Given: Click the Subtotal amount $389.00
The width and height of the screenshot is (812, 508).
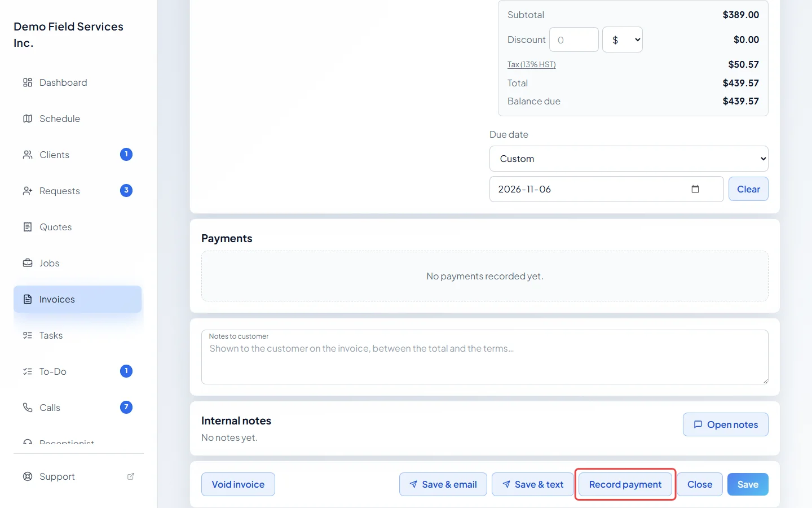Looking at the screenshot, I should pyautogui.click(x=741, y=15).
